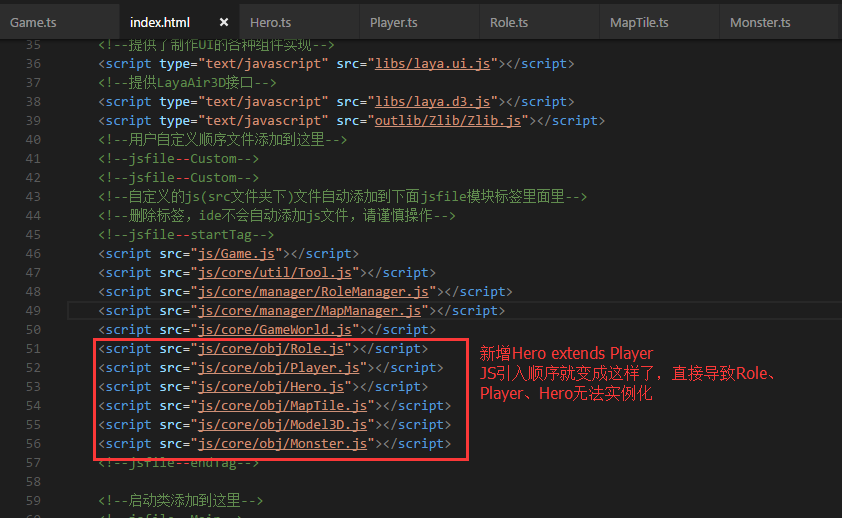842x518 pixels.
Task: Click the libs/laya.d3.js source path
Action: (x=432, y=102)
